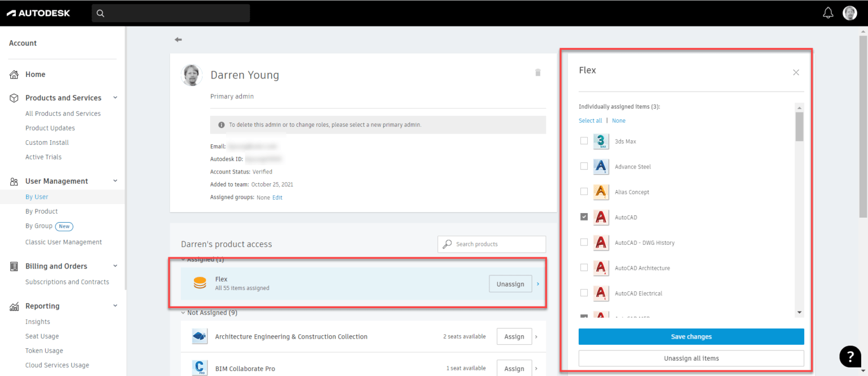Open Custom Install in sidebar
The width and height of the screenshot is (868, 376).
tap(47, 142)
